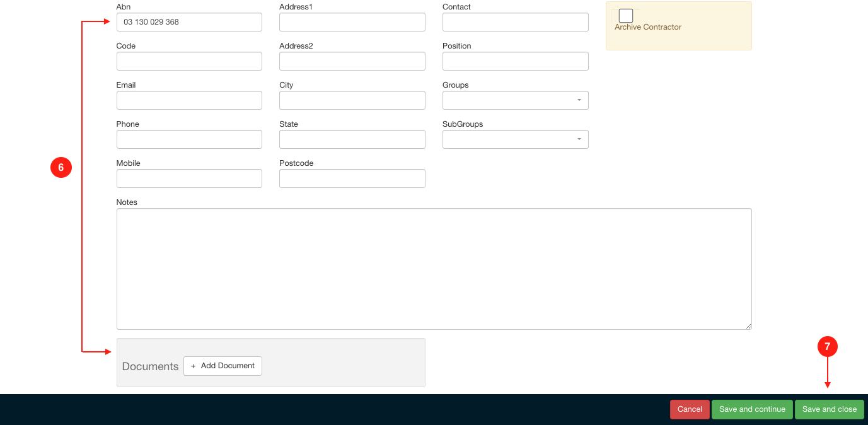Image resolution: width=868 pixels, height=425 pixels.
Task: Tick the Archive Contractor checkbox
Action: [x=626, y=16]
